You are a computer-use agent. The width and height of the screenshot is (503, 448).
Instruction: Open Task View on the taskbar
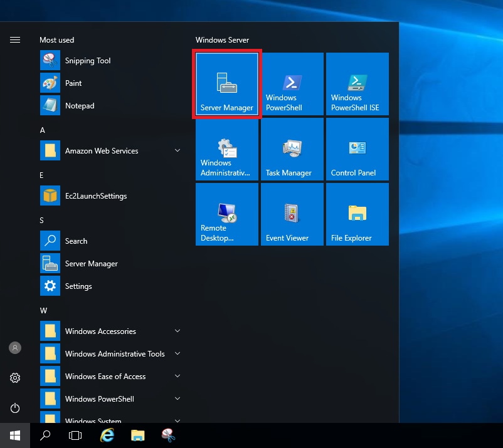coord(75,435)
